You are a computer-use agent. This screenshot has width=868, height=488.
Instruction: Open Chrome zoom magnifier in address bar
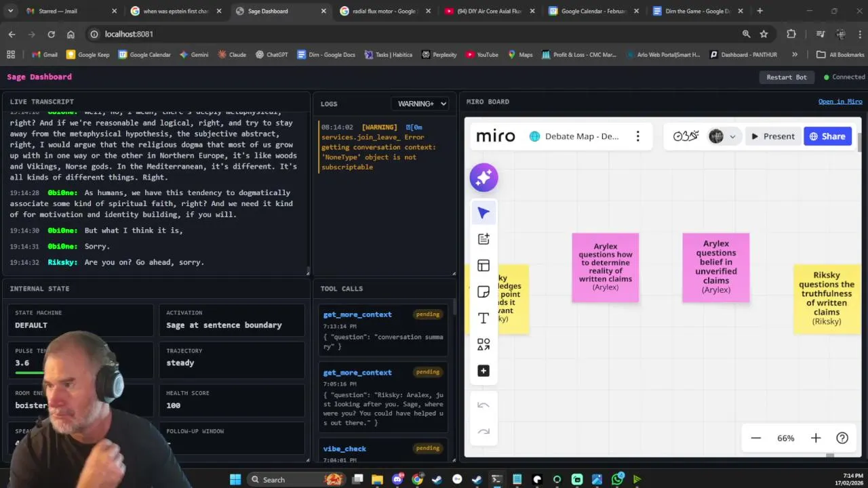coord(746,34)
